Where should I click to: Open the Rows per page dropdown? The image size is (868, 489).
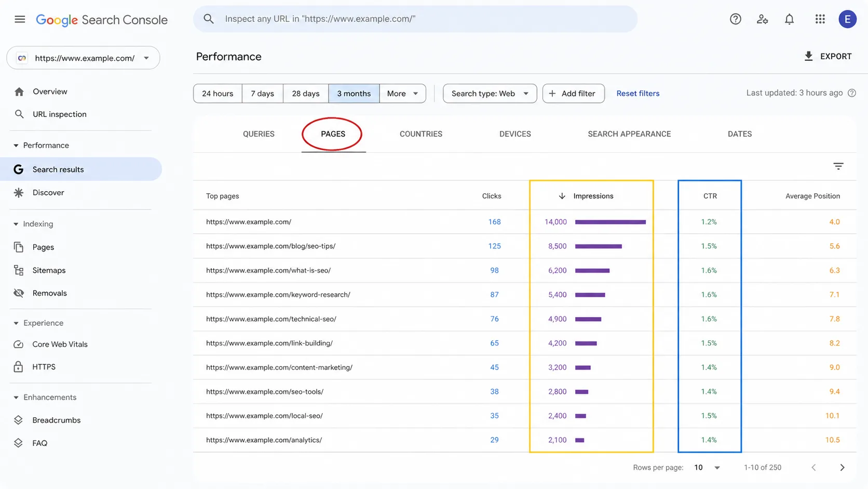click(707, 468)
